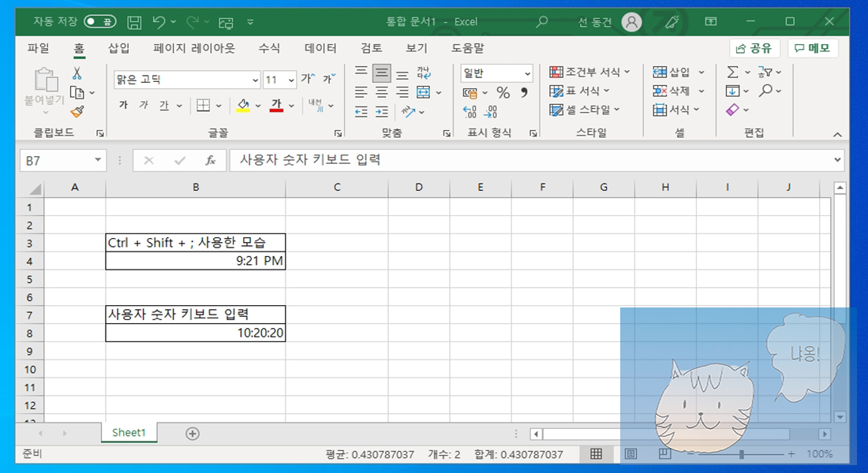Image resolution: width=868 pixels, height=473 pixels.
Task: Switch to Page Layout view in status bar
Action: (x=630, y=454)
